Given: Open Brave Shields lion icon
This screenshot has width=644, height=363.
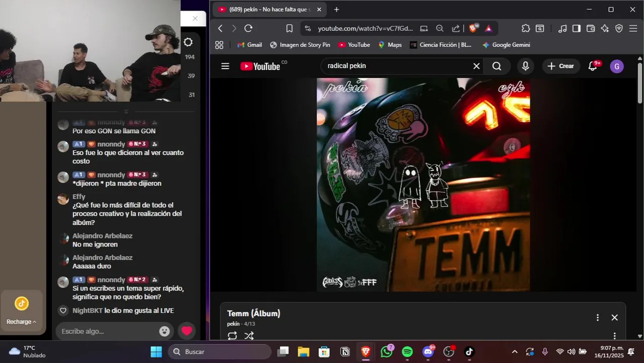Looking at the screenshot, I should [473, 28].
